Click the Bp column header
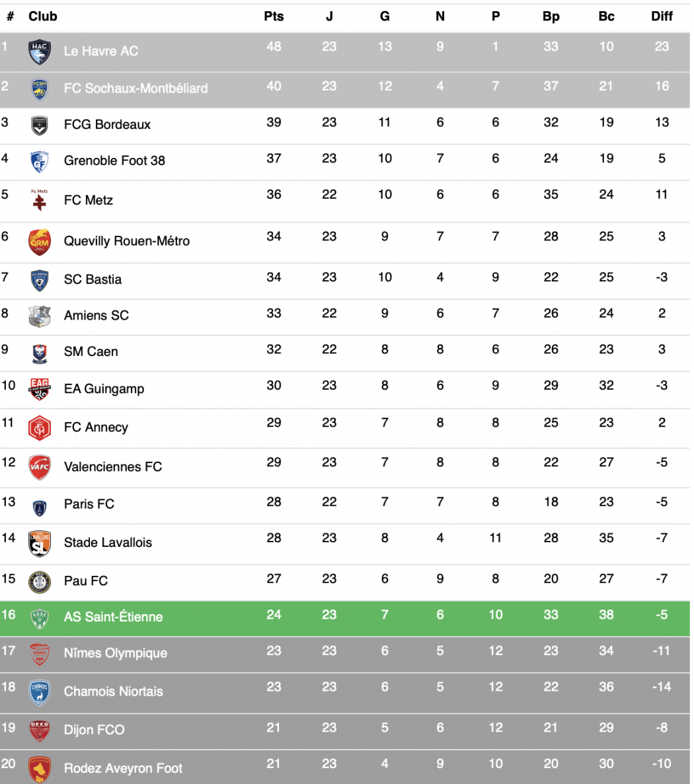694x784 pixels. pyautogui.click(x=551, y=17)
